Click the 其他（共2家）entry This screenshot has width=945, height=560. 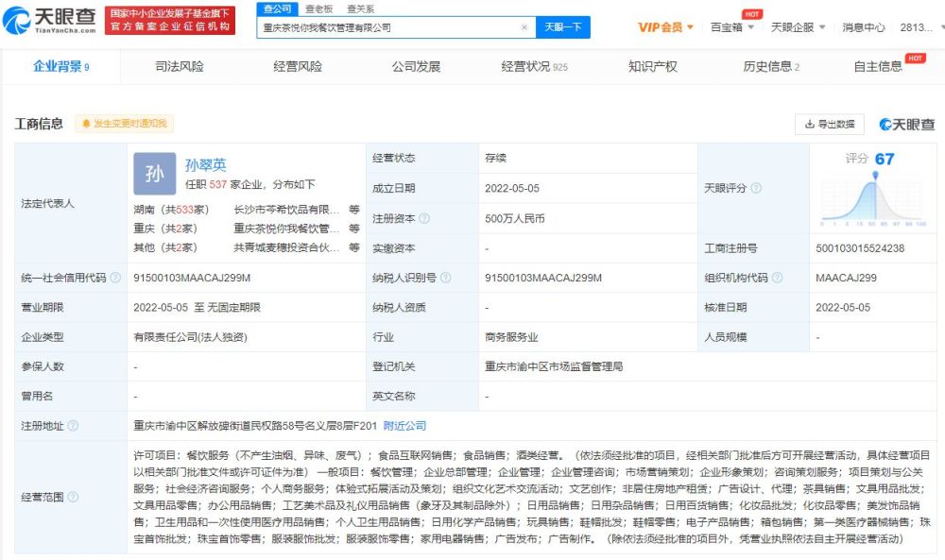(165, 247)
